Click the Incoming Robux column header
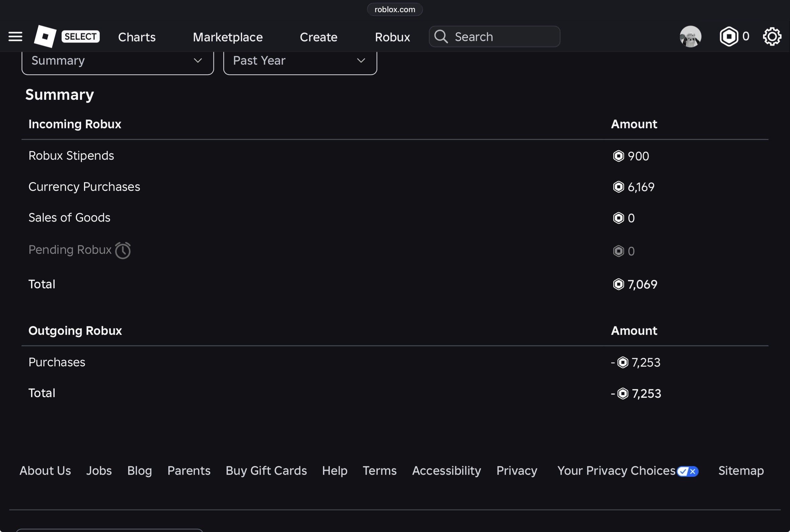 point(75,124)
